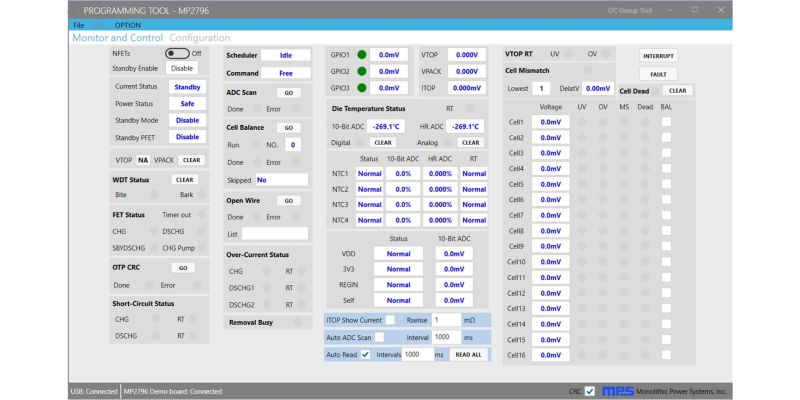
Task: Click the GPIO2 green indicator
Action: (x=362, y=71)
